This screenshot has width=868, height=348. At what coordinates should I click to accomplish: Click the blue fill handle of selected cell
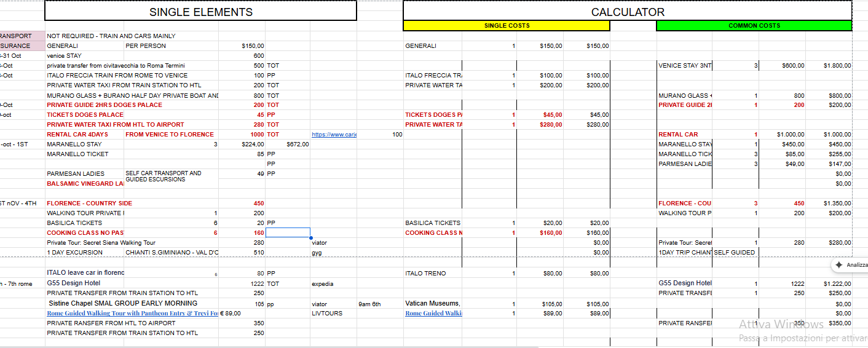coord(310,237)
